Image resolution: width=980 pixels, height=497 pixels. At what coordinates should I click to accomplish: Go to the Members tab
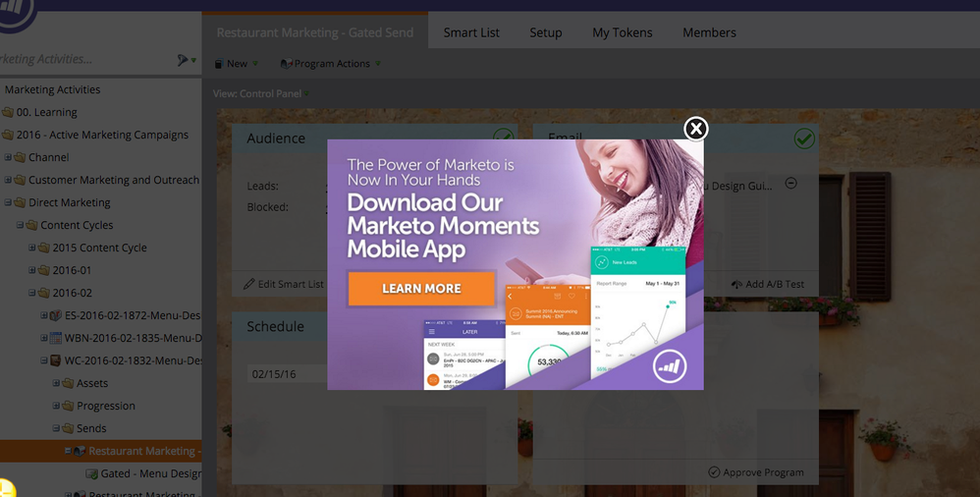709,32
